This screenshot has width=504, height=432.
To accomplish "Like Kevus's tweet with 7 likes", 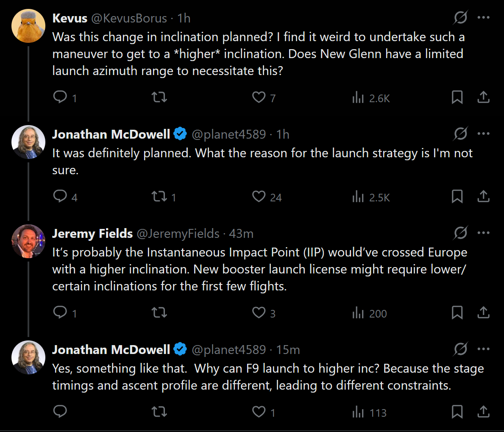I will tap(259, 98).
